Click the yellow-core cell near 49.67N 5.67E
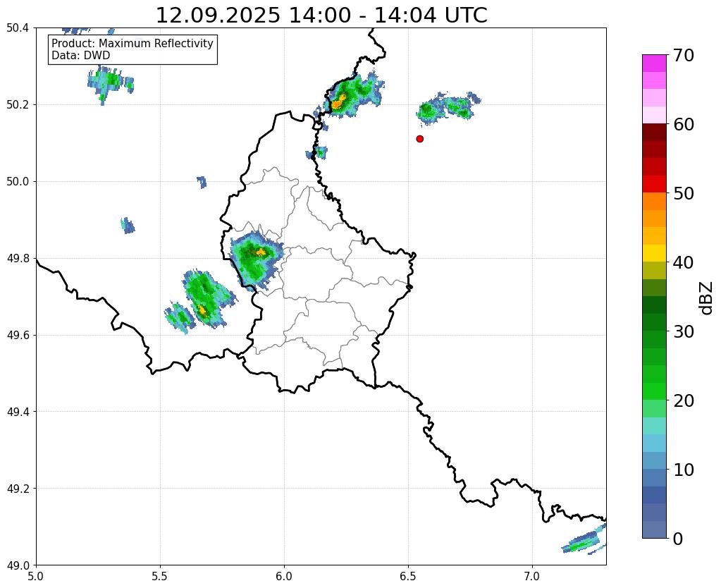This screenshot has height=588, width=721. click(x=208, y=299)
